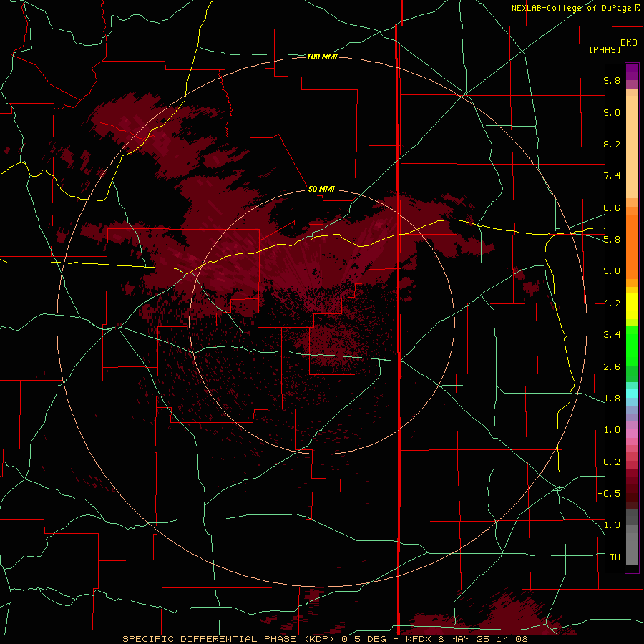The width and height of the screenshot is (644, 644).
Task: Click the DKD legend label
Action: [x=629, y=43]
